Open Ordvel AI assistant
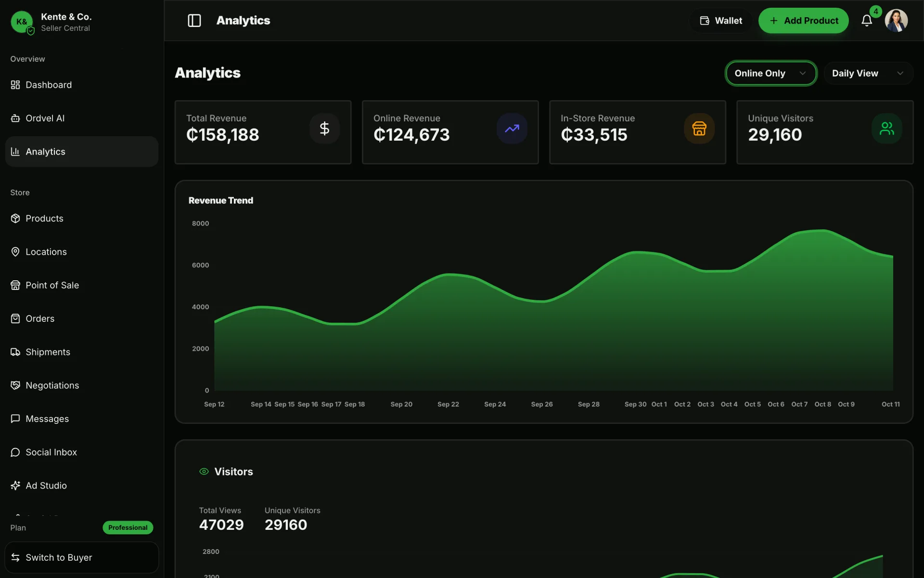This screenshot has height=578, width=924. pyautogui.click(x=82, y=118)
